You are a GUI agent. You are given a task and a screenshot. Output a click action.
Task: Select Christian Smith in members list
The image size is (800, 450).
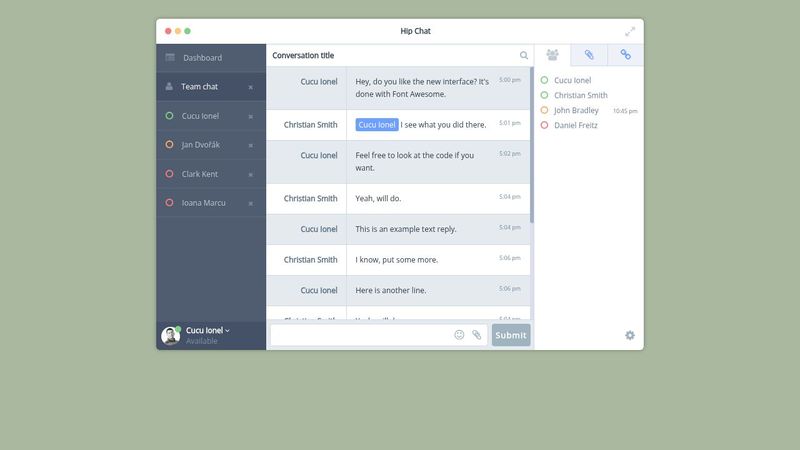pyautogui.click(x=581, y=95)
